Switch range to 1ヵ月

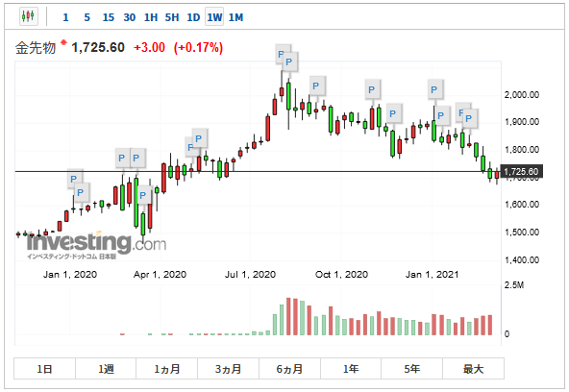point(167,369)
